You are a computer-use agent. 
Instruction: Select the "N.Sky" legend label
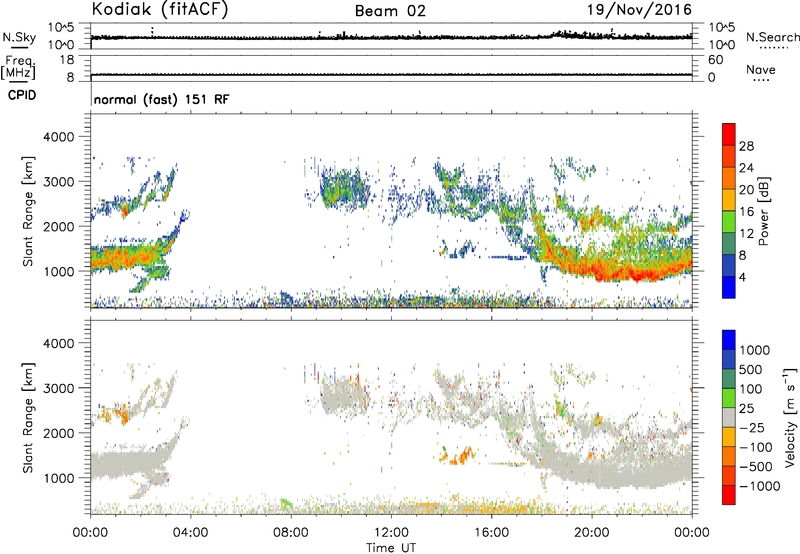[19, 37]
